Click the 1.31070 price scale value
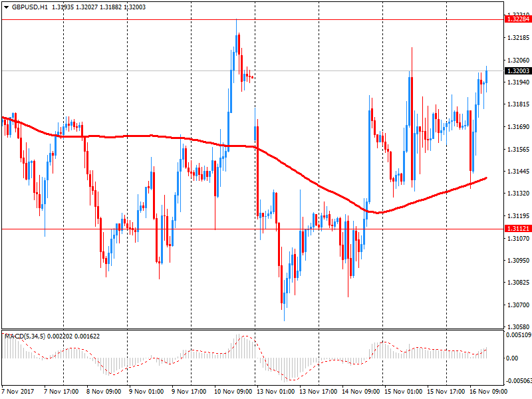 [x=519, y=239]
